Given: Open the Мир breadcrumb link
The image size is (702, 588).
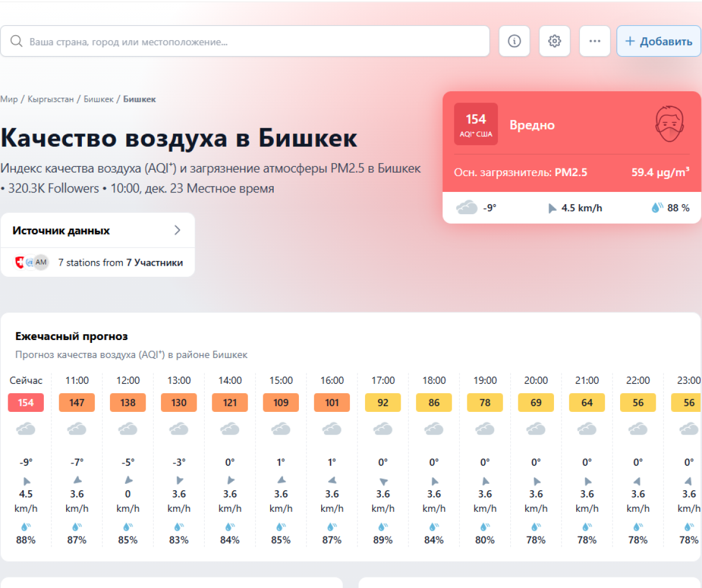Looking at the screenshot, I should pyautogui.click(x=9, y=99).
